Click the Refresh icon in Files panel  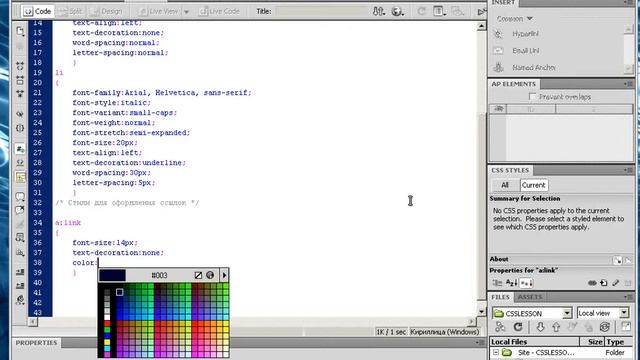(518, 327)
